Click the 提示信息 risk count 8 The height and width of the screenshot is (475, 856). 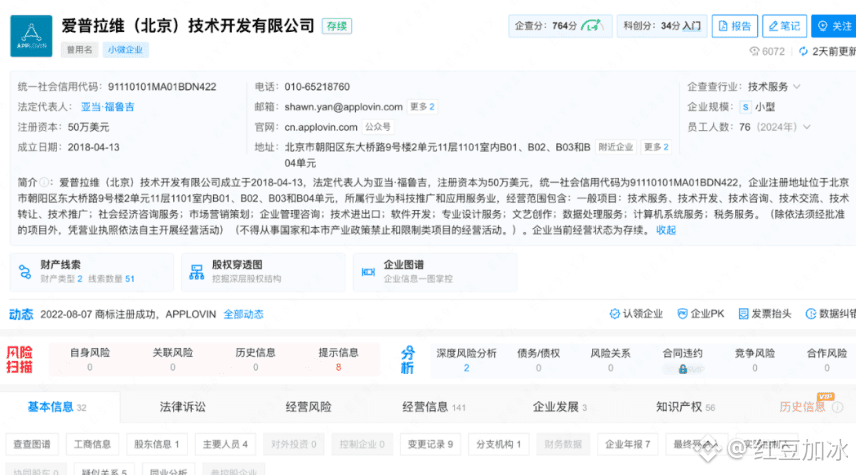click(338, 367)
